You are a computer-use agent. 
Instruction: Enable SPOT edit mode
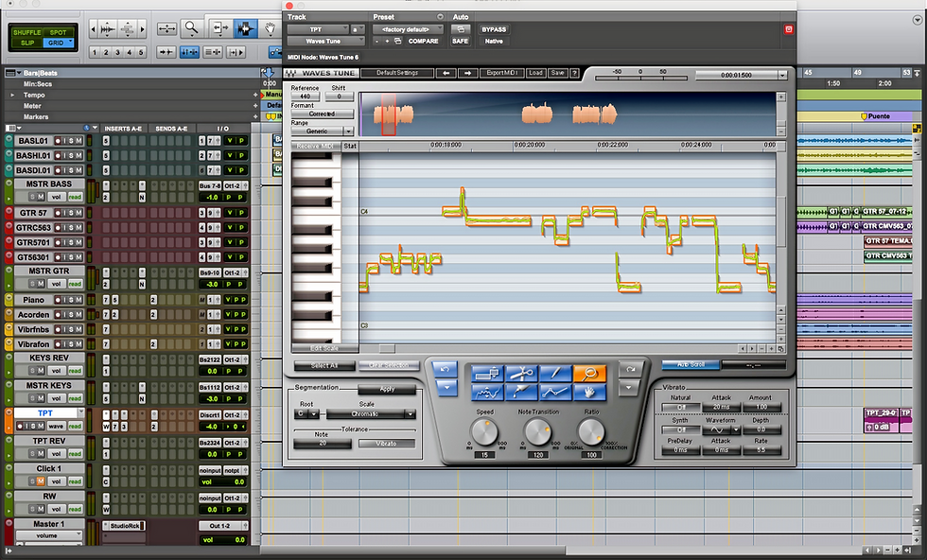[58, 32]
